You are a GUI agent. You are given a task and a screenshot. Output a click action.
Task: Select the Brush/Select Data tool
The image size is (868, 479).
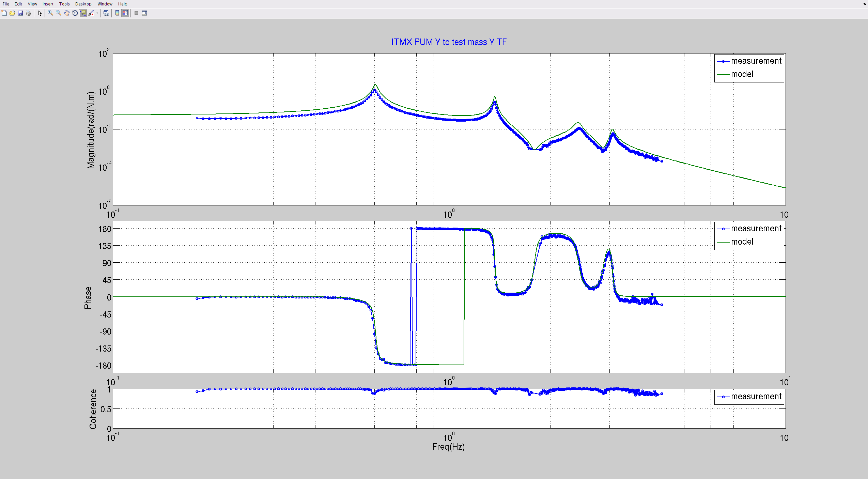point(91,13)
